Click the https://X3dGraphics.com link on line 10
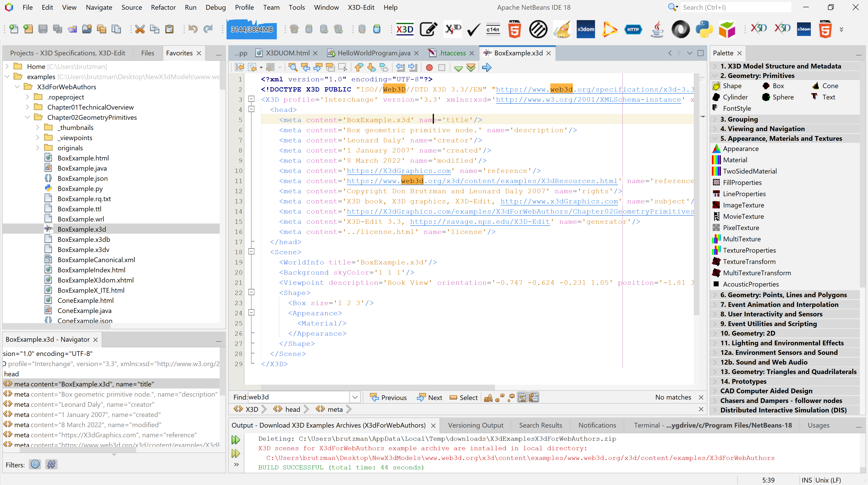 pos(398,171)
